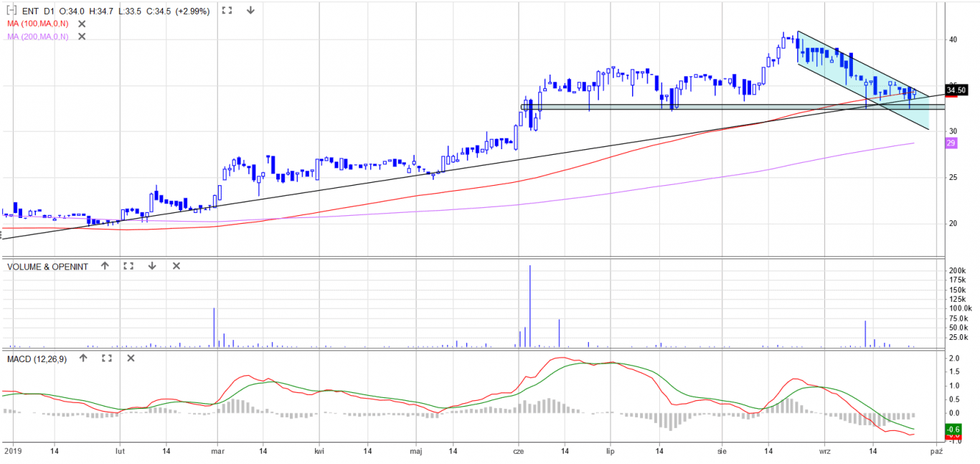The height and width of the screenshot is (464, 980).
Task: Click the 34.50 current price tag
Action: click(x=956, y=90)
